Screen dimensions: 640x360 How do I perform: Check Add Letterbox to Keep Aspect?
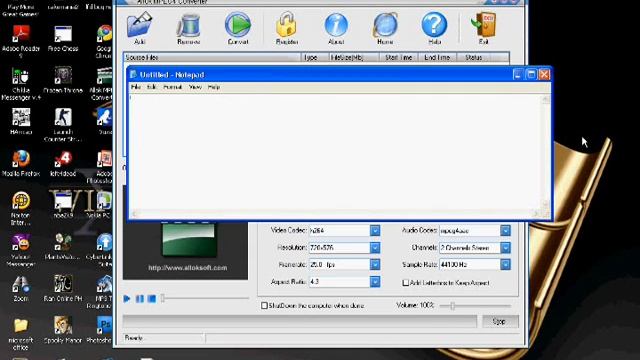coord(405,282)
